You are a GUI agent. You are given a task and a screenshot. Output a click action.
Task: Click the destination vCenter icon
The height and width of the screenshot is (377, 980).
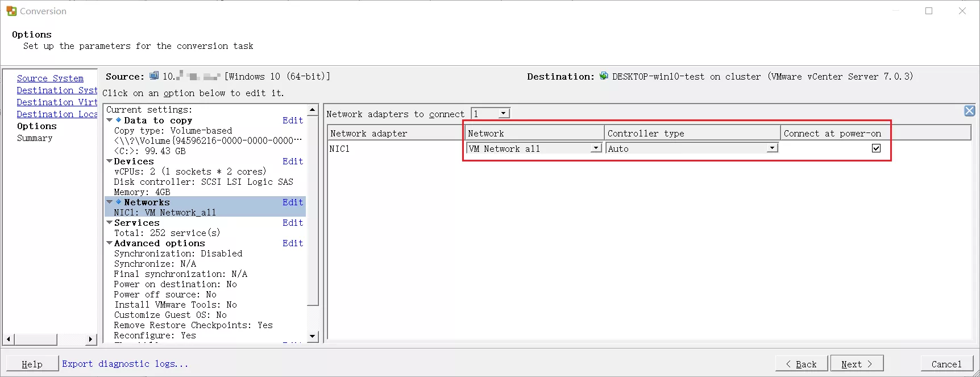pyautogui.click(x=604, y=76)
